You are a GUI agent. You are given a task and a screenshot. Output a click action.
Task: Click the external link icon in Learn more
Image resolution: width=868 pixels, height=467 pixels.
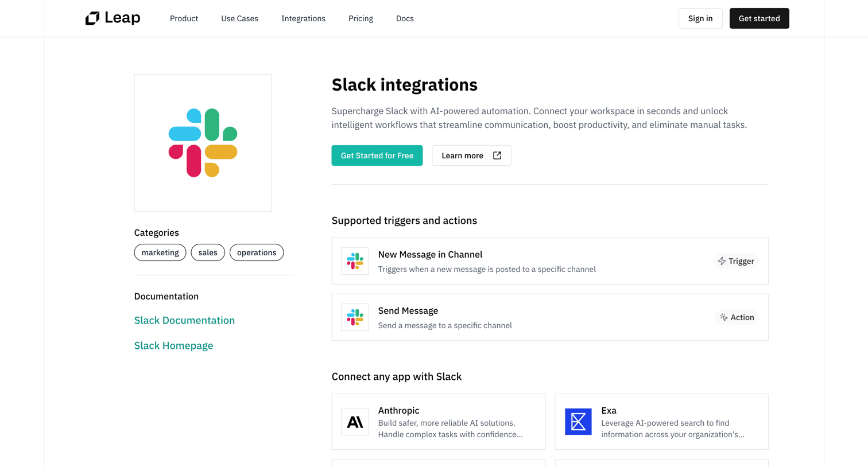pyautogui.click(x=497, y=155)
